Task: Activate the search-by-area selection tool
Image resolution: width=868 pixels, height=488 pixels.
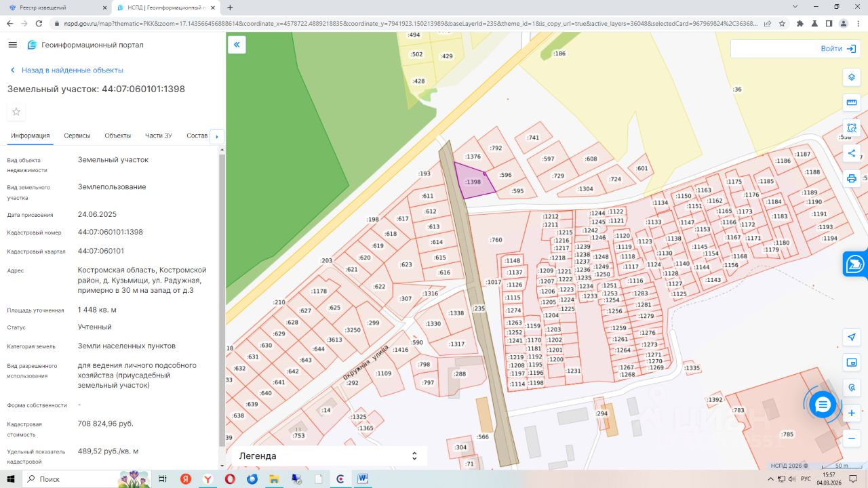Action: click(x=852, y=127)
